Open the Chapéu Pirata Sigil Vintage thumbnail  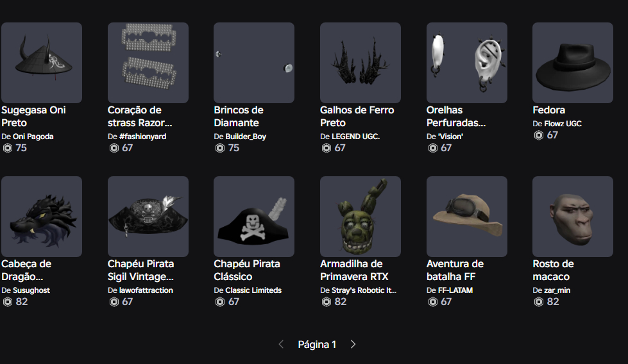[x=148, y=217]
